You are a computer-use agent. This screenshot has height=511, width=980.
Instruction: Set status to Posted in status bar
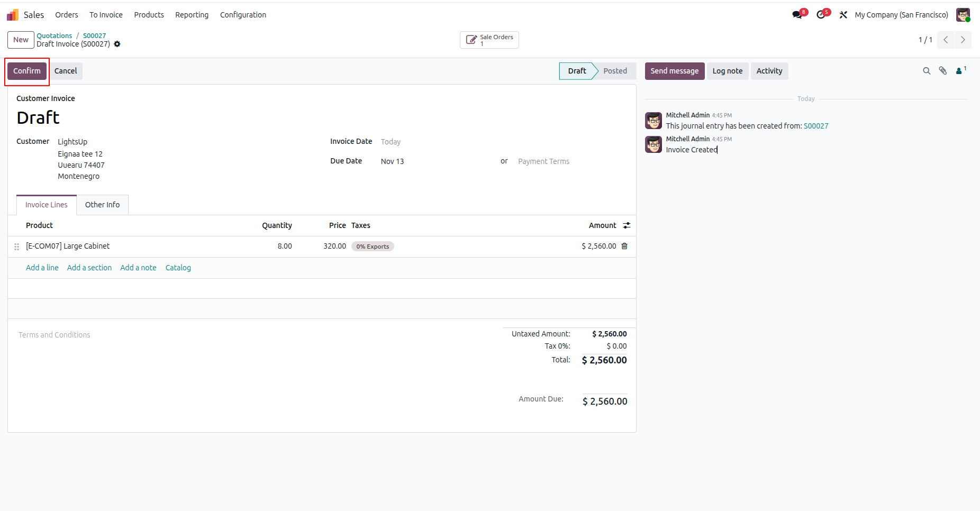pyautogui.click(x=615, y=71)
